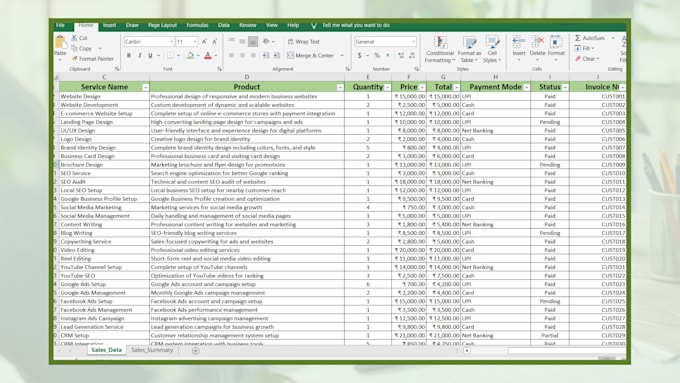Viewport: 680px width, 383px height.
Task: Open the General number format dropdown
Action: (x=413, y=42)
